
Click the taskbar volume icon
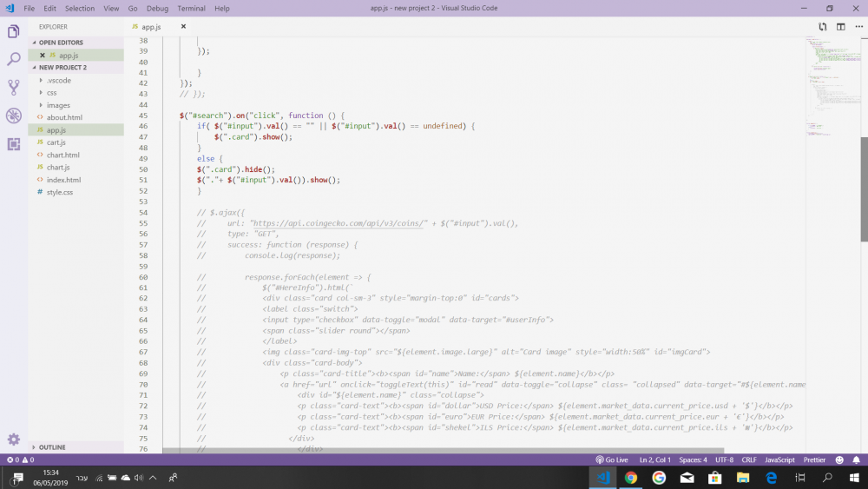point(138,478)
